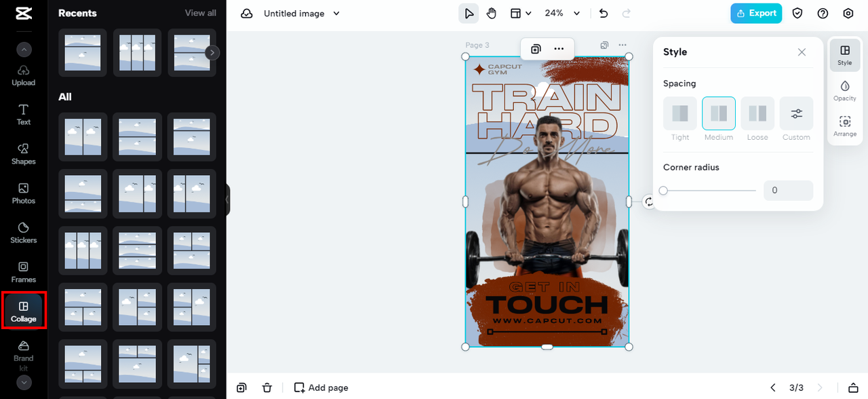Open the Frames panel

tap(24, 273)
